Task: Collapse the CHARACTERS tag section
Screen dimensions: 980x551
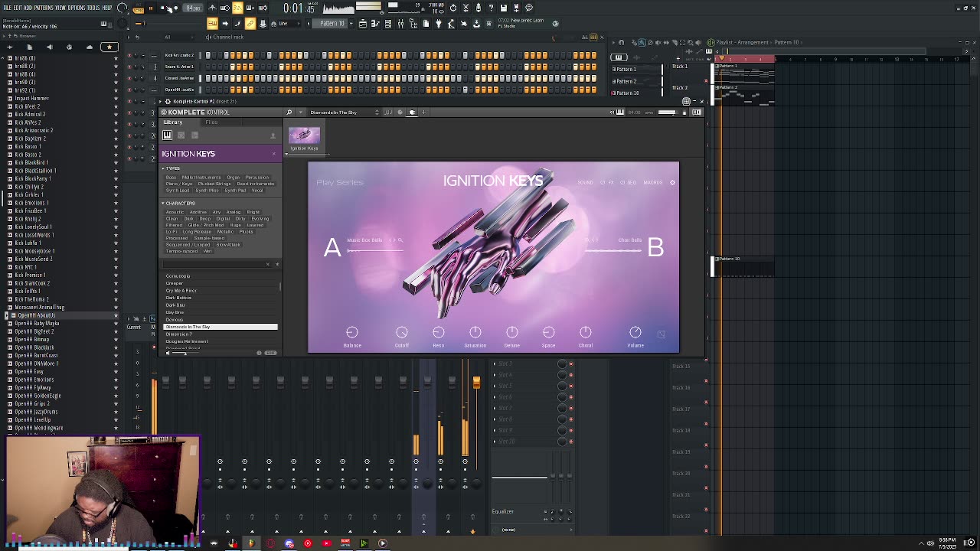Action: click(x=163, y=204)
